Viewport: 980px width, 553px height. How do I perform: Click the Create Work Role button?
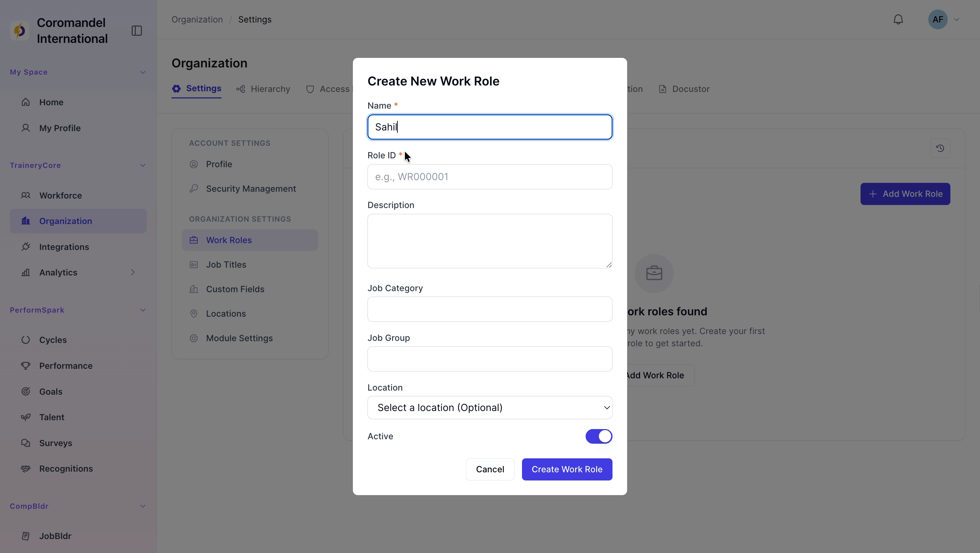[x=567, y=469]
